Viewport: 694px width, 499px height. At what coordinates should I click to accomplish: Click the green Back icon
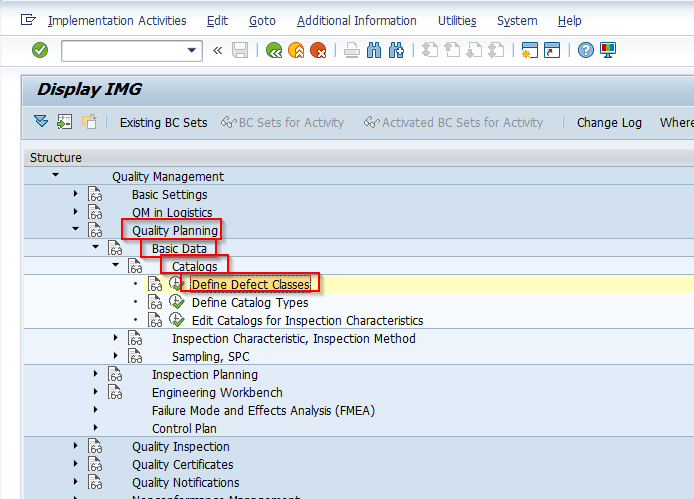click(x=274, y=50)
